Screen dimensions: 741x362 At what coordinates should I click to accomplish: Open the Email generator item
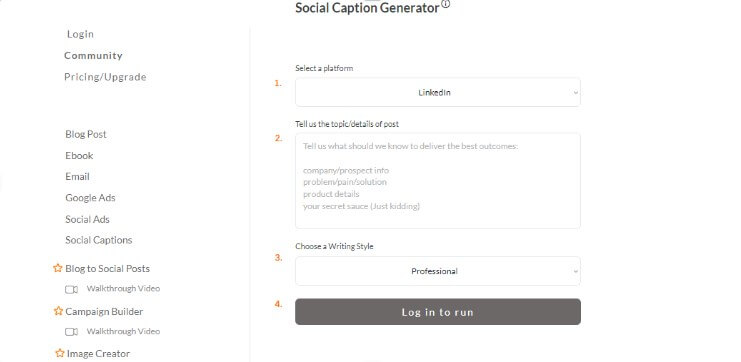pyautogui.click(x=78, y=177)
